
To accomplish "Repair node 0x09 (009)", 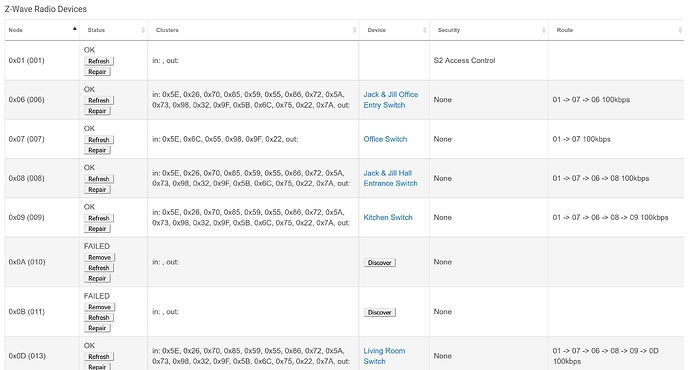I will point(97,229).
